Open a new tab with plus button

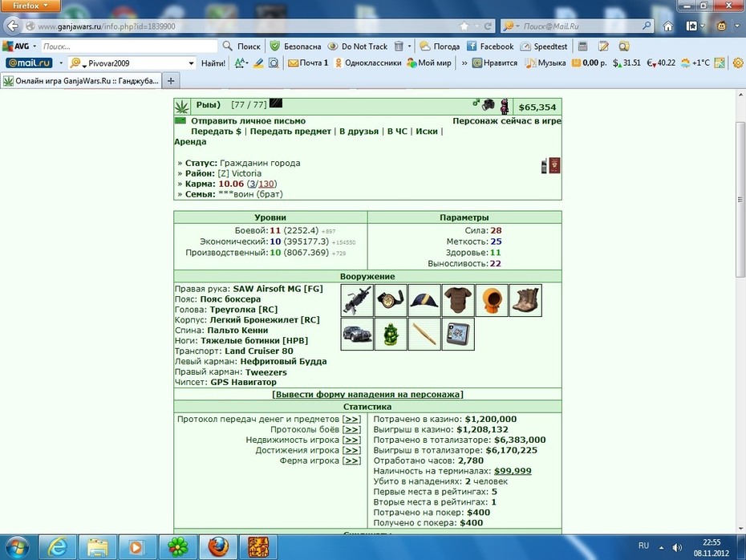tap(171, 81)
